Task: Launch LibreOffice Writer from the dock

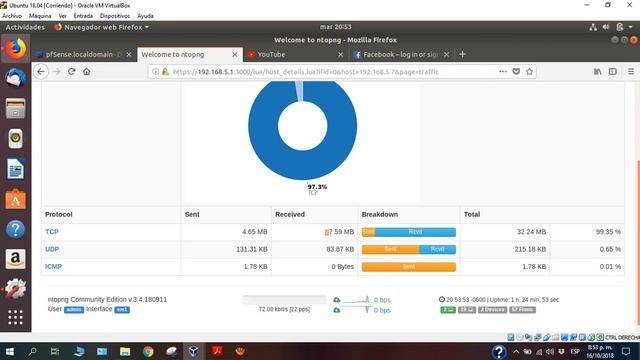Action: coord(16,169)
